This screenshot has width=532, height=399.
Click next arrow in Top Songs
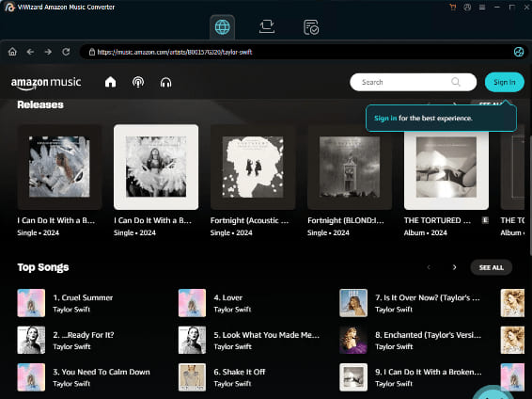click(454, 267)
